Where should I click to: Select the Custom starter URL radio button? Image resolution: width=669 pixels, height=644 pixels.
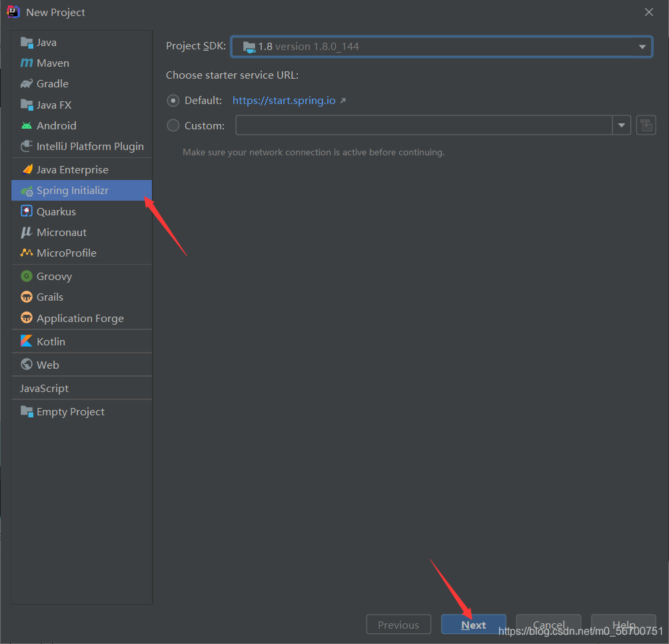(173, 125)
